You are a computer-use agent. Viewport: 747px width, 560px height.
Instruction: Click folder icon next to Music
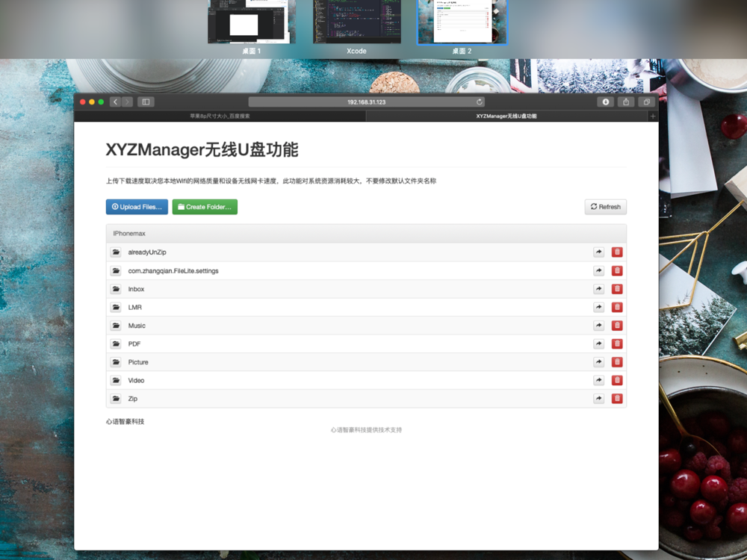coord(116,326)
